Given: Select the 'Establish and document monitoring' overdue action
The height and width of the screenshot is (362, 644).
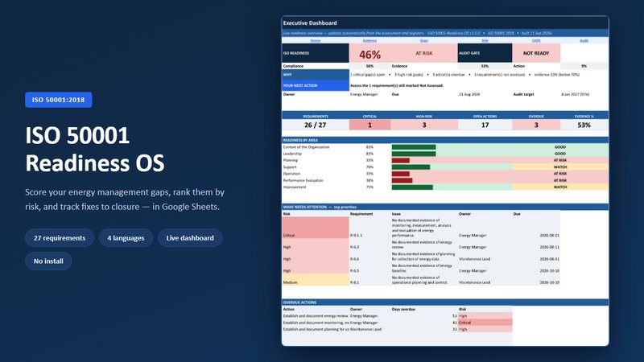Looking at the screenshot, I should 316,323.
